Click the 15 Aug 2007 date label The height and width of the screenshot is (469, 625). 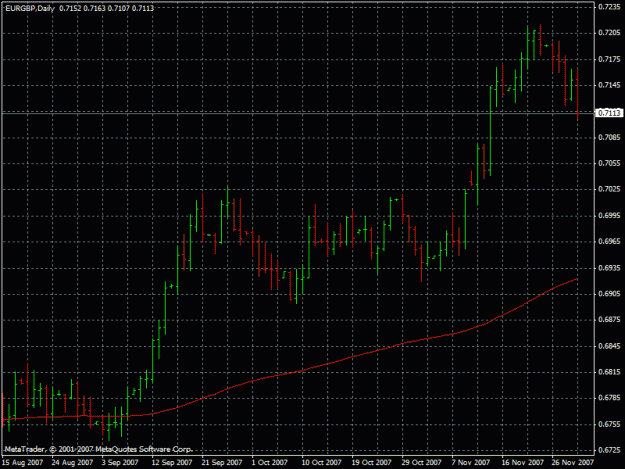[23, 463]
